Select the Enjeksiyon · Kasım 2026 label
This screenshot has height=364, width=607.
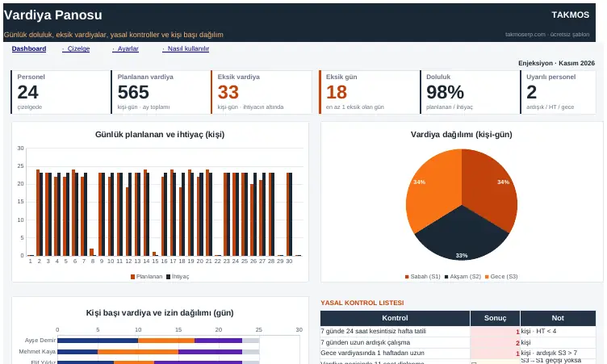point(556,63)
